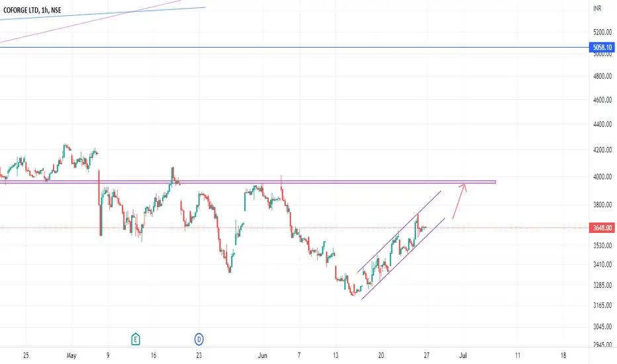The height and width of the screenshot is (364, 617).
Task: Click the '27' date axis label
Action: (426, 355)
